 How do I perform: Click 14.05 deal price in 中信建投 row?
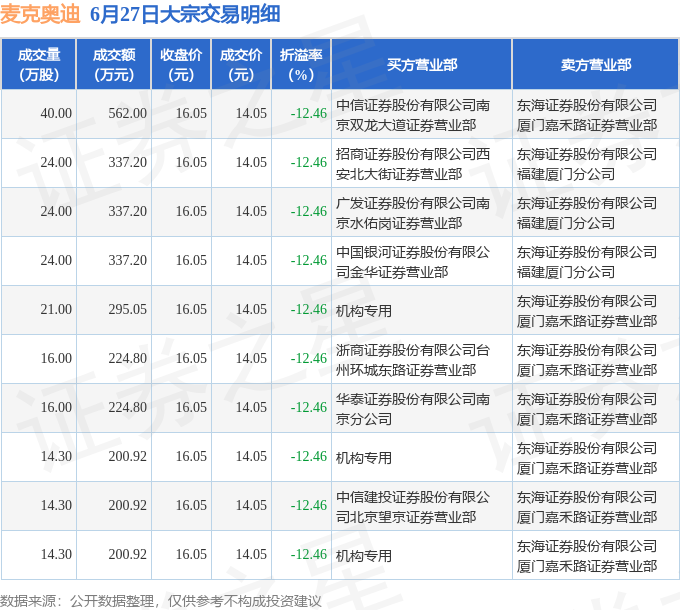251,506
